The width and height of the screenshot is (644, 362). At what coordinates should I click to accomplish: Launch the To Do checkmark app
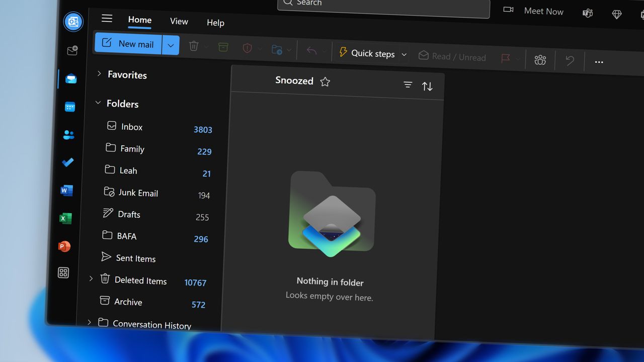[x=67, y=162]
